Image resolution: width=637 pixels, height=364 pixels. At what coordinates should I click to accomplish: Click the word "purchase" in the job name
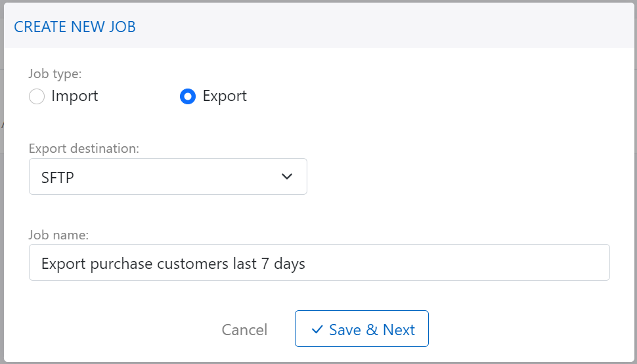click(x=121, y=264)
